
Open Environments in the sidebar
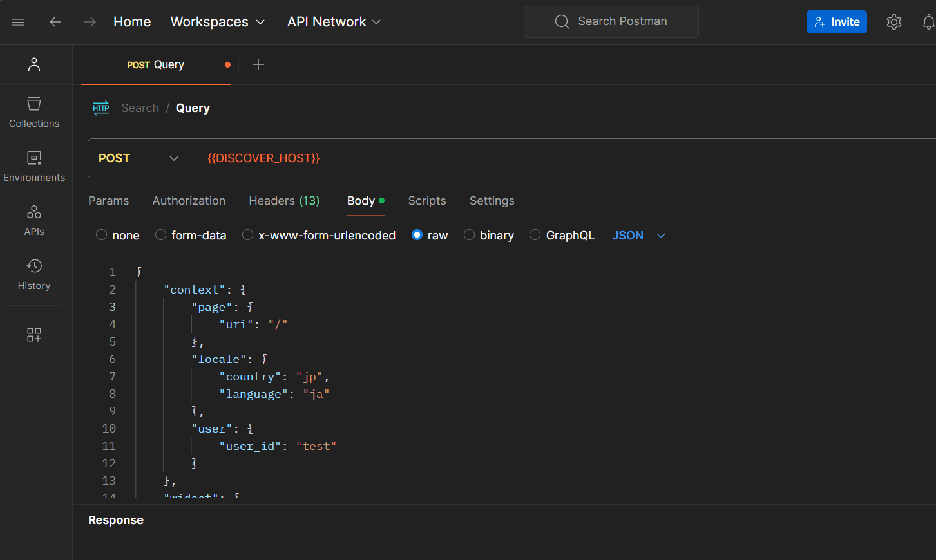pos(34,166)
